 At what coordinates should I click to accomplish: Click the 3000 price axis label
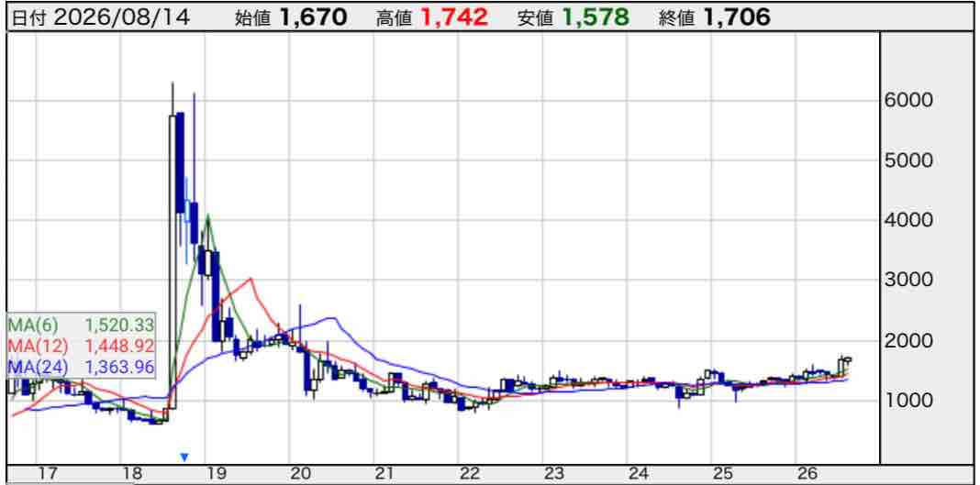[909, 281]
